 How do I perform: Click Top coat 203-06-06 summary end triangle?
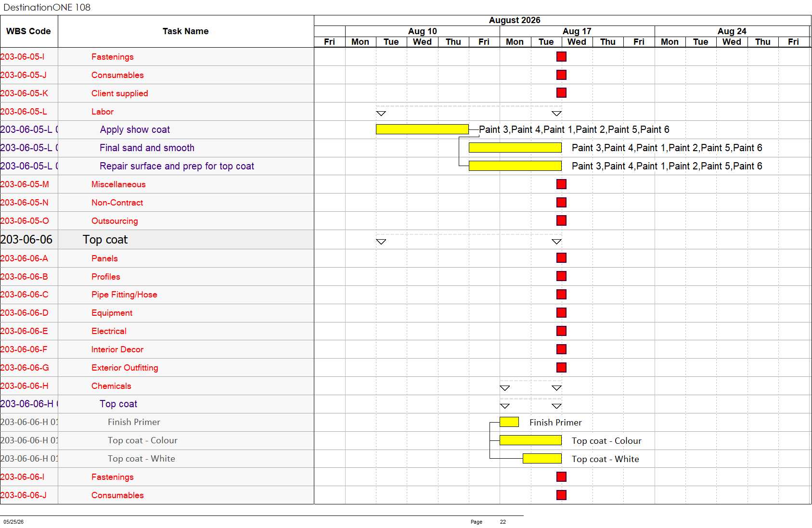tap(556, 242)
